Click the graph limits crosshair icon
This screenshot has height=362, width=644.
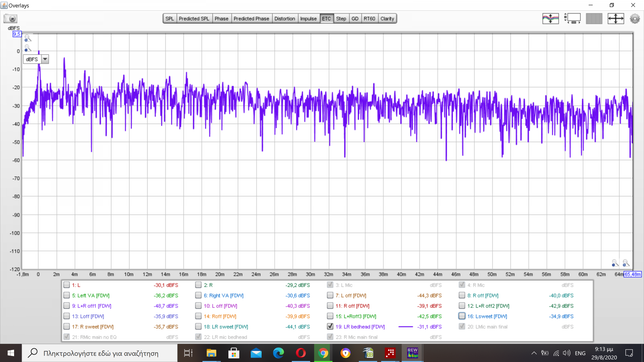tap(616, 18)
